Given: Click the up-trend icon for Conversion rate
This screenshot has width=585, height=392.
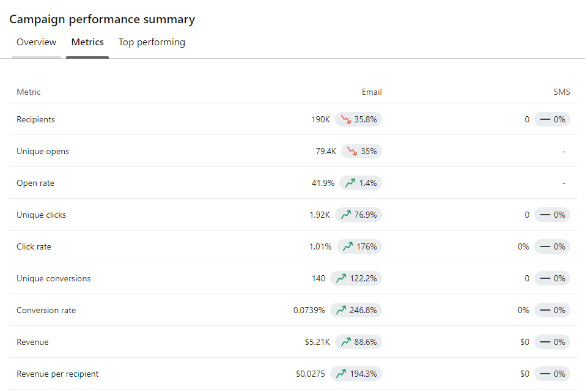Looking at the screenshot, I should tap(340, 310).
